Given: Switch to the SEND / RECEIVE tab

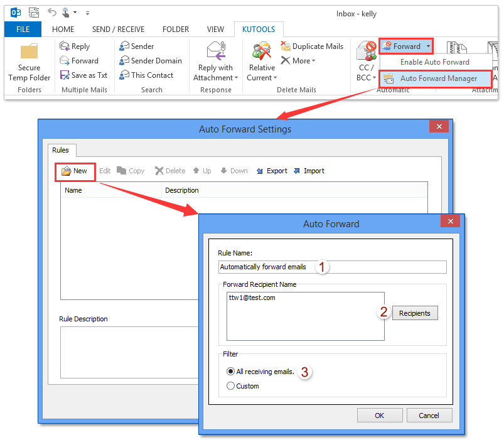Looking at the screenshot, I should (118, 29).
